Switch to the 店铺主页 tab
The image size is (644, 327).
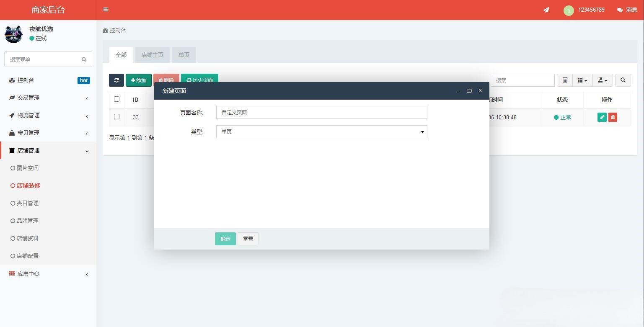(152, 55)
